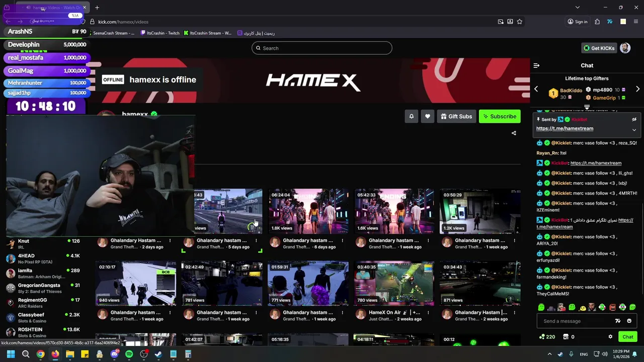Click the heart follow icon button

[x=427, y=116]
